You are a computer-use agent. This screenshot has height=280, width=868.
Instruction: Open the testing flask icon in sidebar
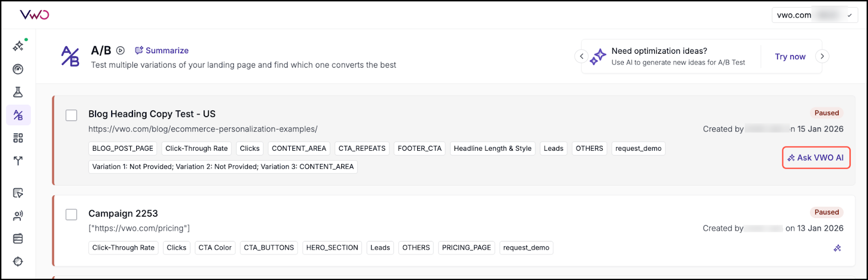click(18, 92)
